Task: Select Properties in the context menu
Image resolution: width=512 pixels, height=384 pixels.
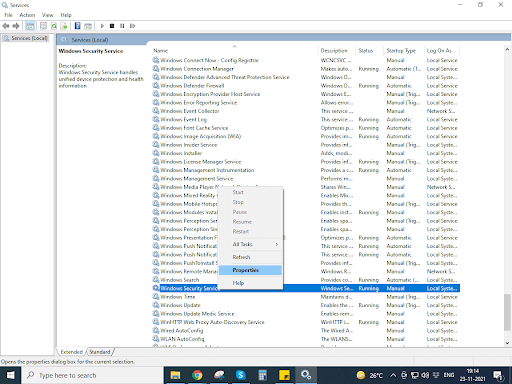Action: tap(250, 270)
